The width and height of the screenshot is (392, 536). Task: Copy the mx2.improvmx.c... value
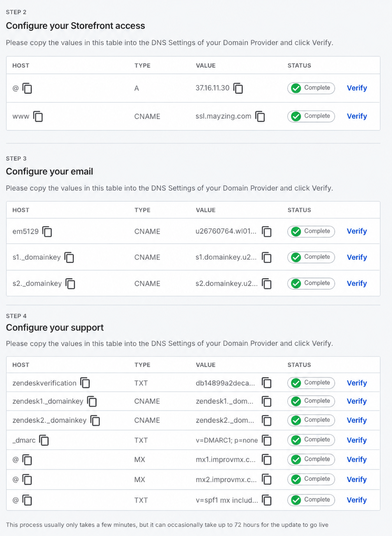pos(267,479)
